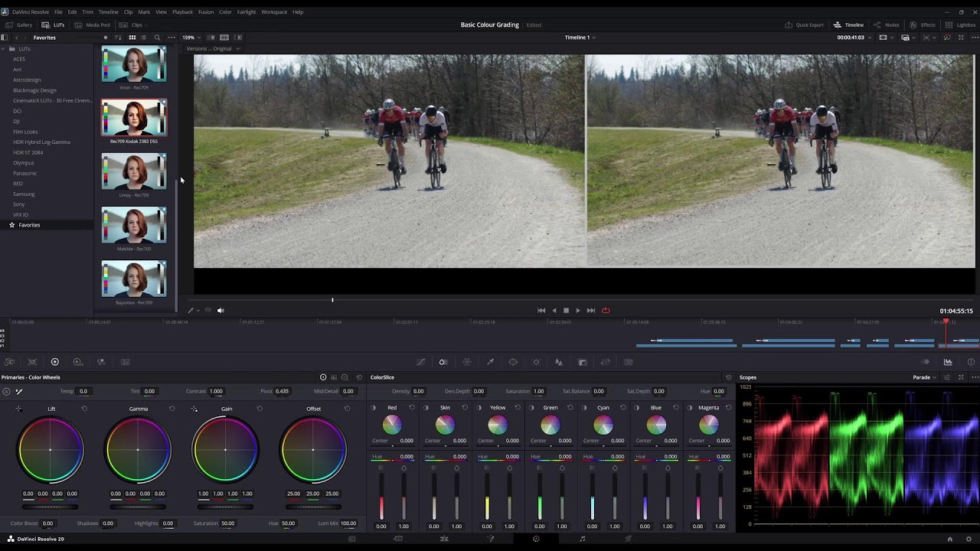This screenshot has width=980, height=551.
Task: Open the Media Pool panel
Action: [x=93, y=24]
